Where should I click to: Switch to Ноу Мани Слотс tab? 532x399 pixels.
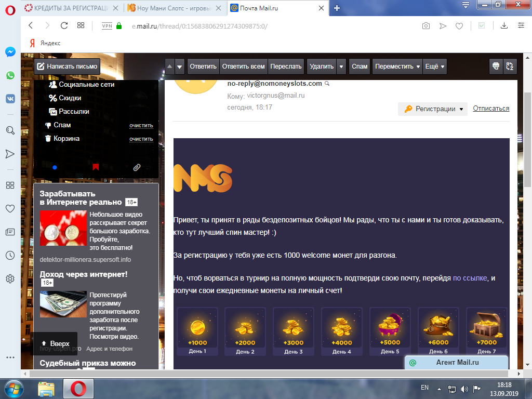point(175,8)
